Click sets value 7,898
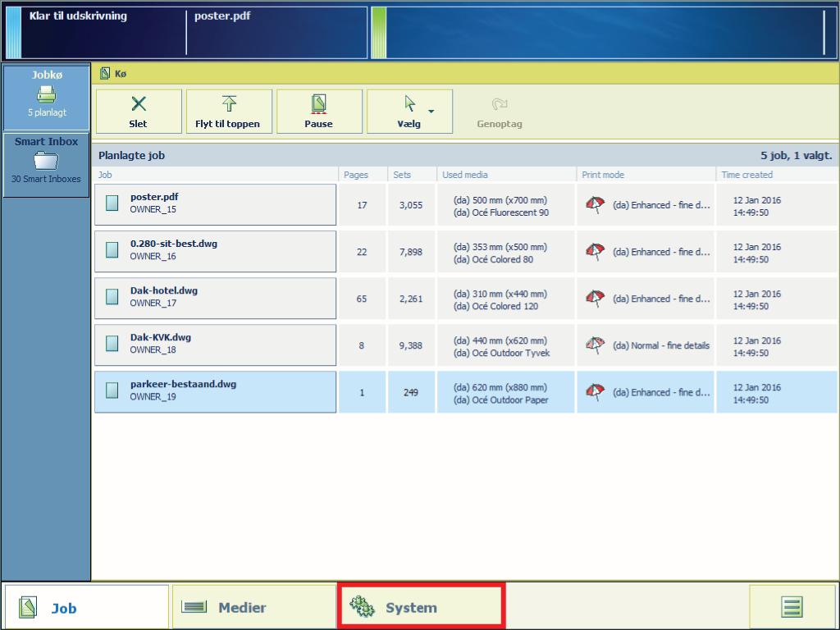The height and width of the screenshot is (630, 840). (411, 252)
